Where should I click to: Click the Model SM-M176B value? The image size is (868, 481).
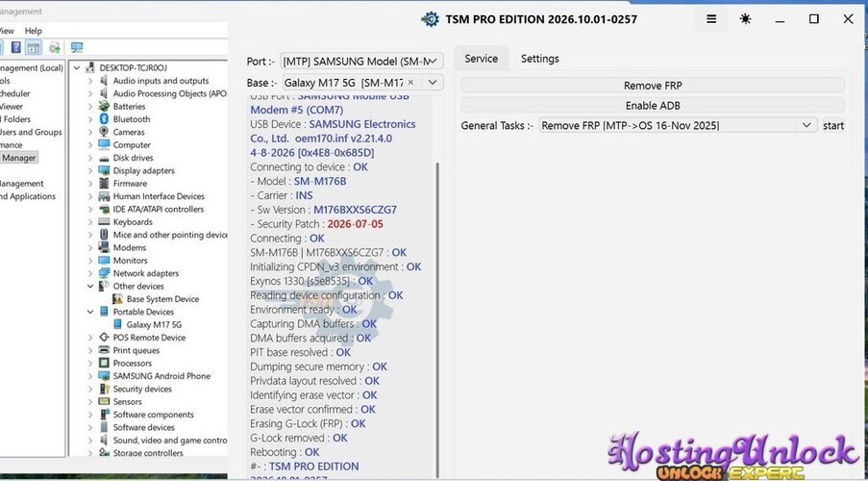(x=320, y=181)
